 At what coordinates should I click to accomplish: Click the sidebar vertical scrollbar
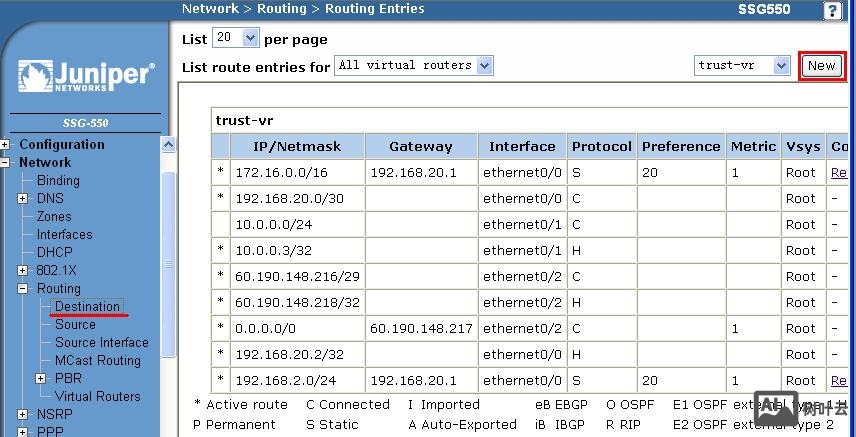point(168,265)
